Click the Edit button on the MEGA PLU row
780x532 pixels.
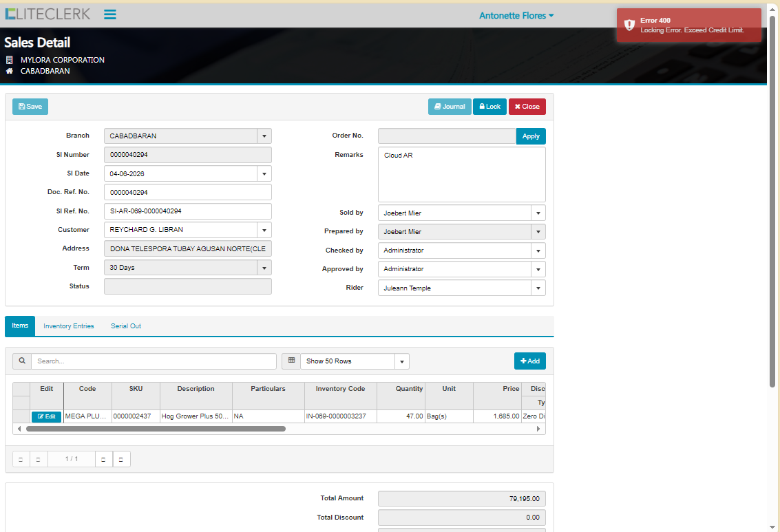pyautogui.click(x=46, y=416)
